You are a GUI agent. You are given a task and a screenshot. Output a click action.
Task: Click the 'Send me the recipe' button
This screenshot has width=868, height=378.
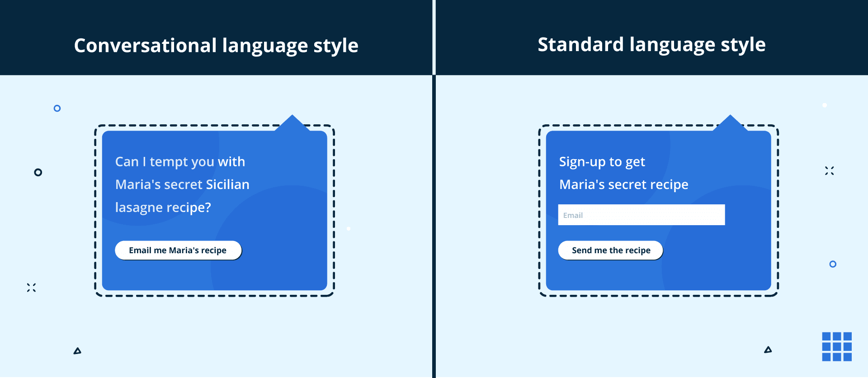pyautogui.click(x=610, y=250)
